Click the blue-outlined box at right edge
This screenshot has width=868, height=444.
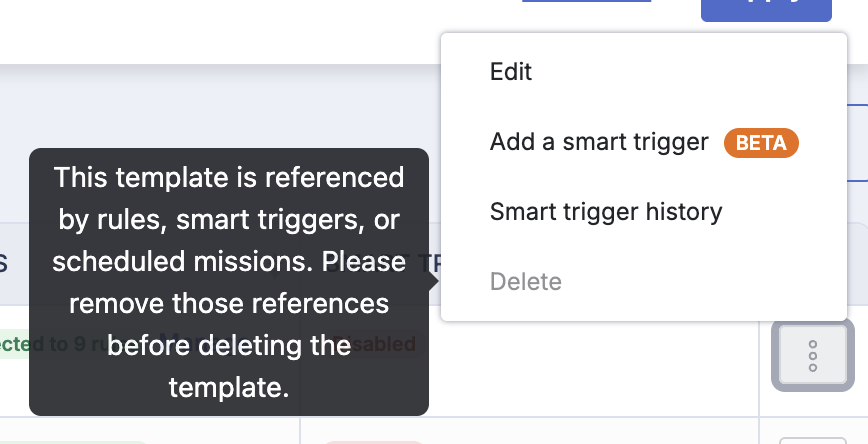click(857, 142)
